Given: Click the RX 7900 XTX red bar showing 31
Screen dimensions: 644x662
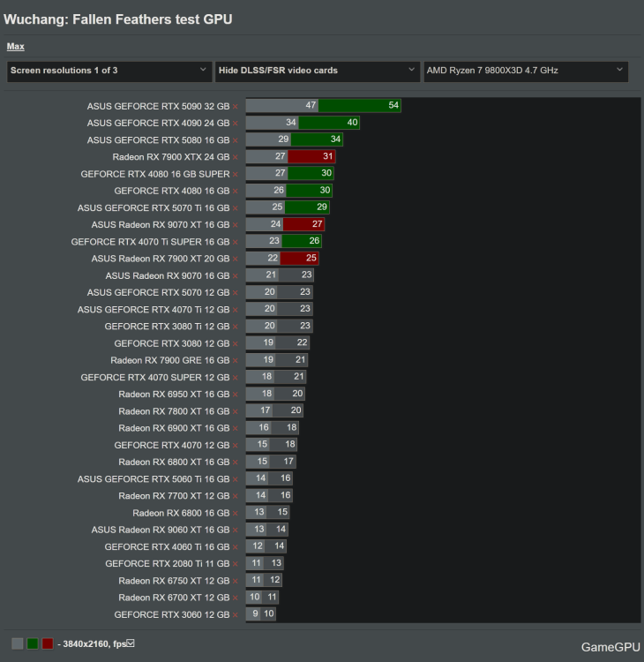Looking at the screenshot, I should [311, 156].
